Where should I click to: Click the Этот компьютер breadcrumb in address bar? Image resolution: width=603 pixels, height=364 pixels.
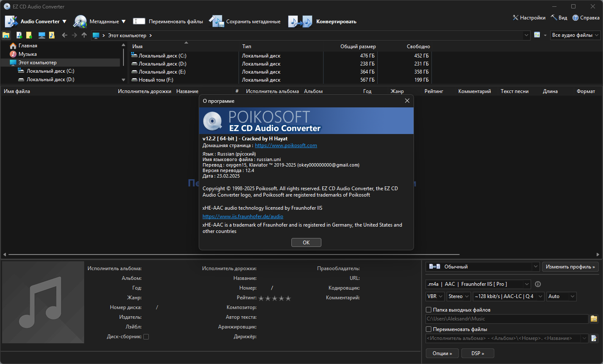(x=127, y=36)
